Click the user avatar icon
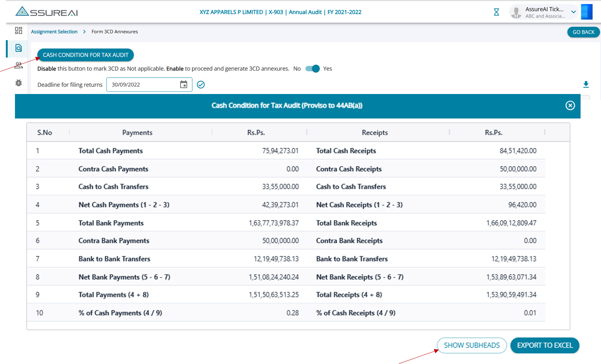 tap(516, 12)
